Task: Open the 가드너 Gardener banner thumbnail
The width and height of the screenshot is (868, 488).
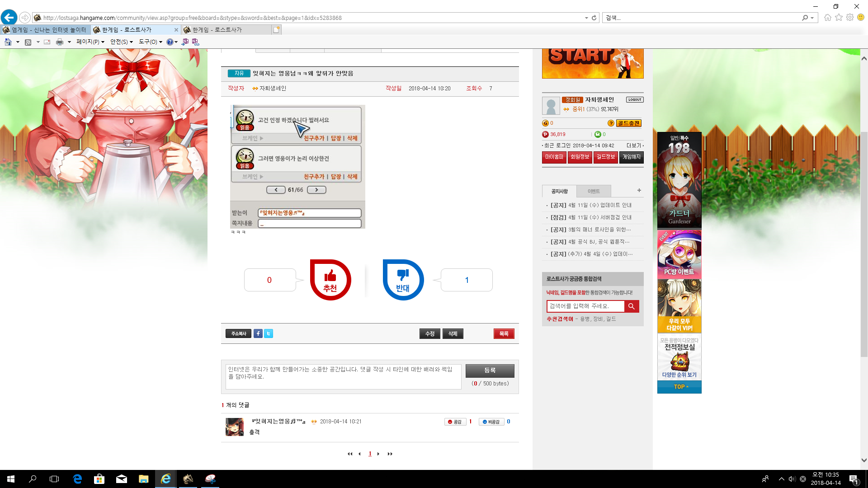Action: point(679,180)
